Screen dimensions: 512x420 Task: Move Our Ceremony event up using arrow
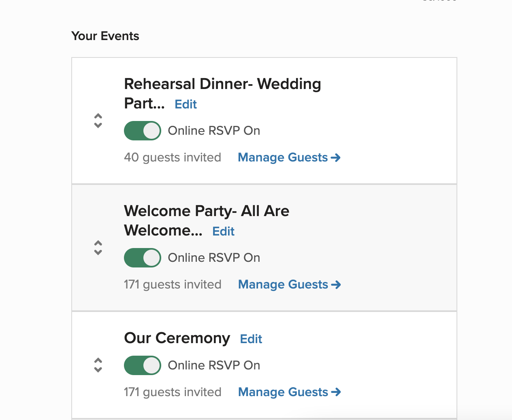(x=98, y=361)
